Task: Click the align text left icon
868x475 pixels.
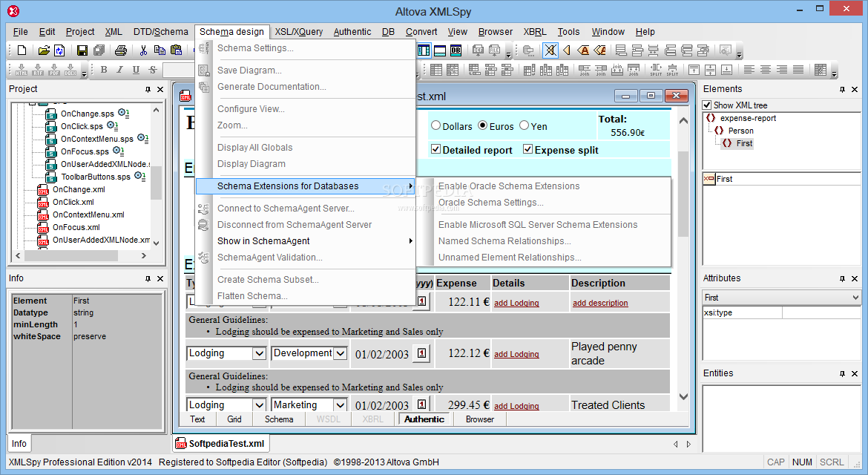Action: pos(749,70)
